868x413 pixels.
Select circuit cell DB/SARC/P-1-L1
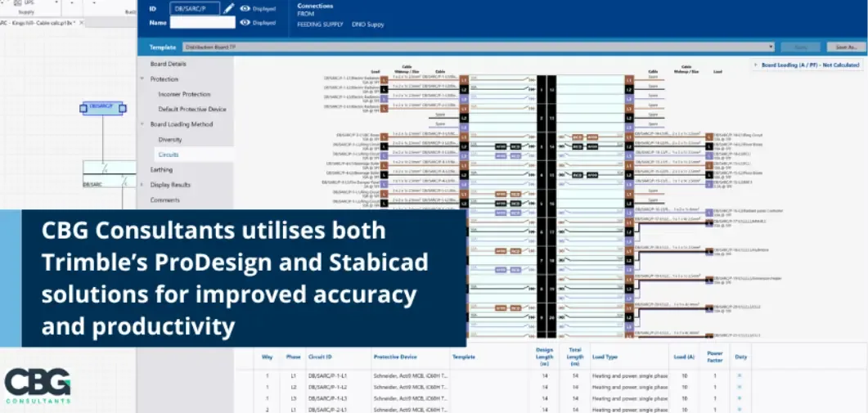(326, 376)
